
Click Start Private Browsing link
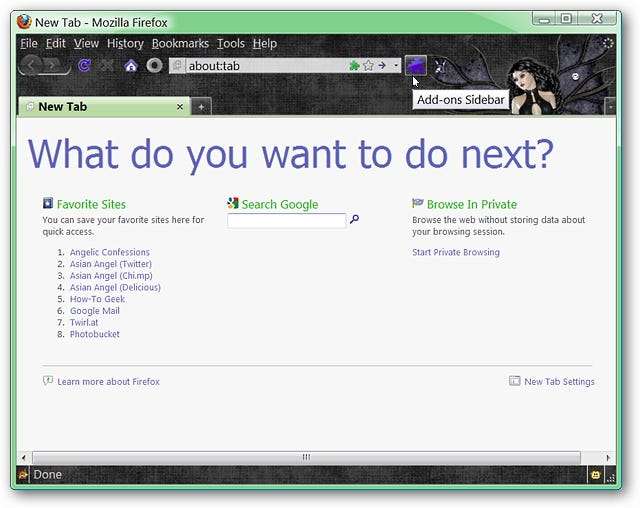456,252
